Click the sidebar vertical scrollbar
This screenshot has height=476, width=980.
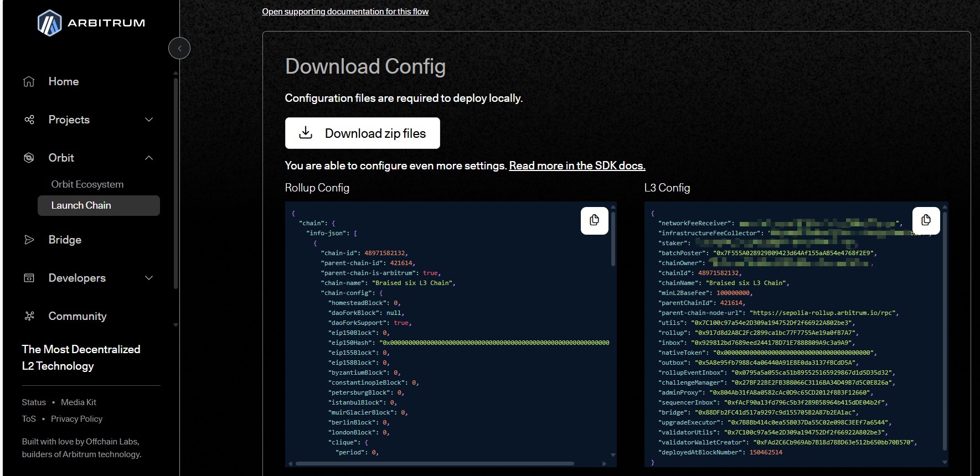[176, 183]
